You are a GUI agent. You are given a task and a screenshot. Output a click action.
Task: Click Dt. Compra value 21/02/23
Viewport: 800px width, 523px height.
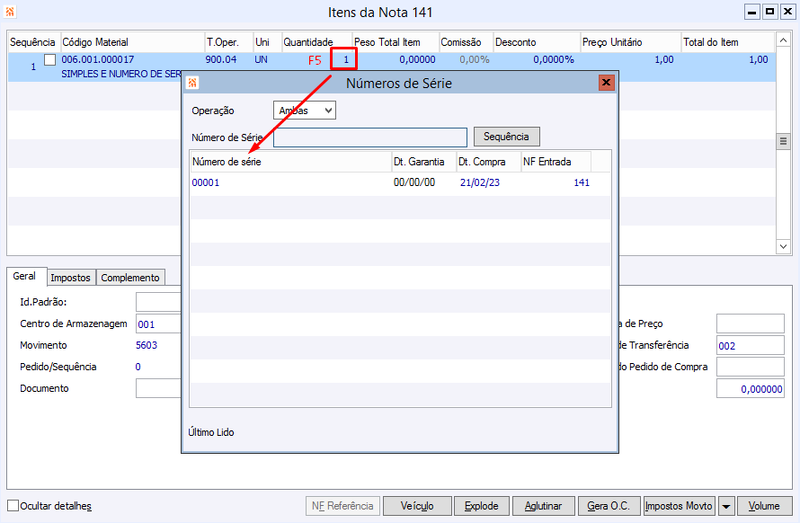[x=480, y=183]
